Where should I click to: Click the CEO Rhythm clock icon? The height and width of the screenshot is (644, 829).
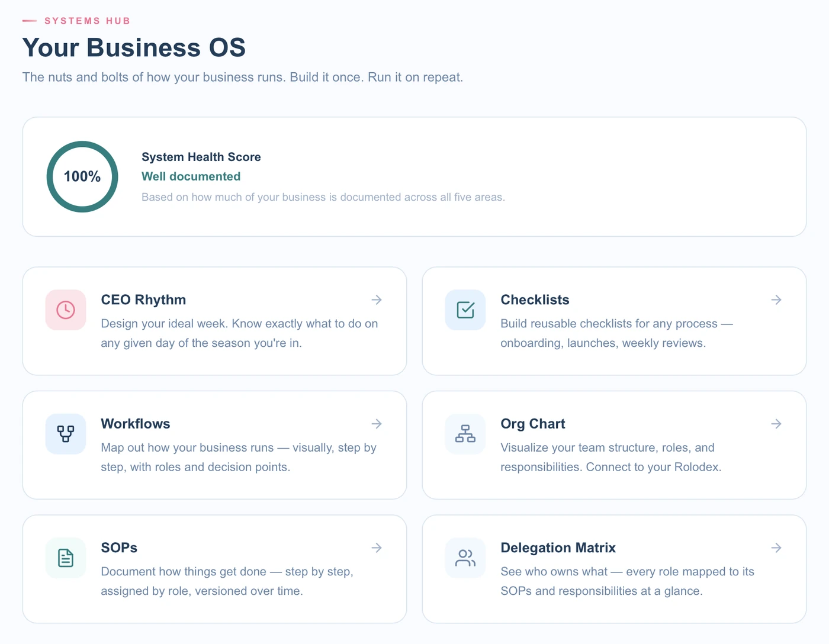click(x=66, y=310)
